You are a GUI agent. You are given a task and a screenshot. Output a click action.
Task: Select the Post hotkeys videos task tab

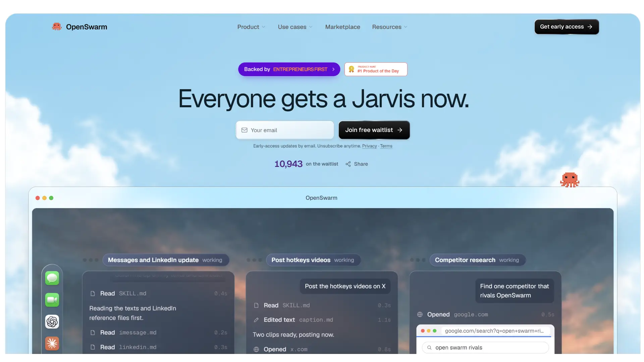[313, 260]
